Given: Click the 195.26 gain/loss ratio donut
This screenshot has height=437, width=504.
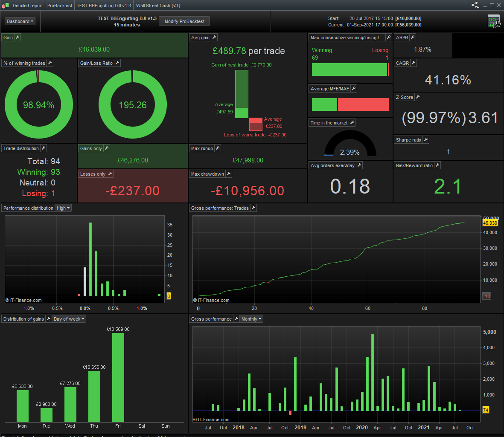Looking at the screenshot, I should [x=133, y=105].
